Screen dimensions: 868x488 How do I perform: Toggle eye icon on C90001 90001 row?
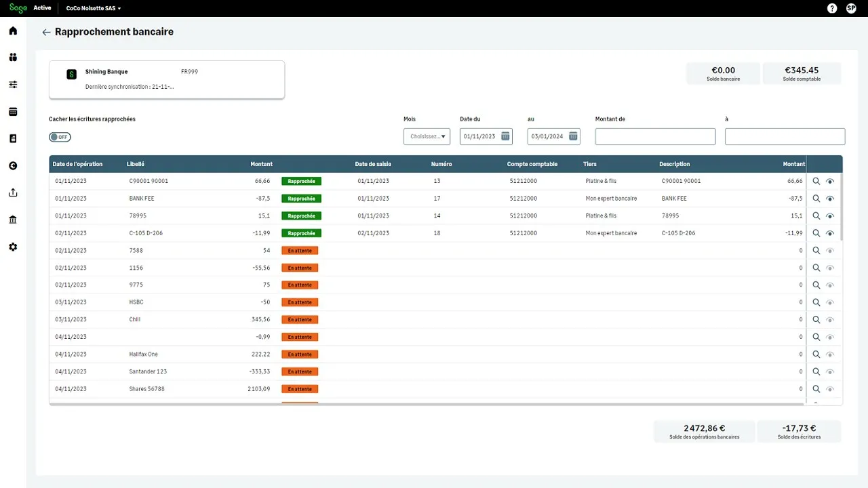(830, 182)
